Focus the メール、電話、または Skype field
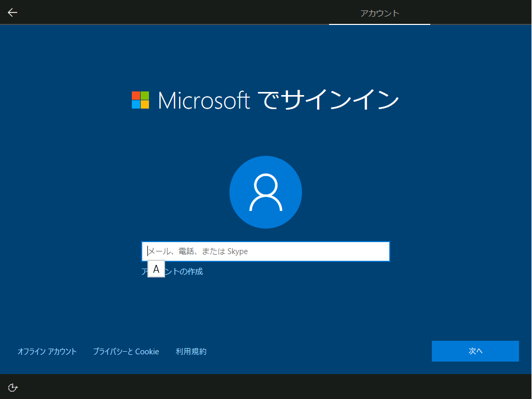This screenshot has height=399, width=532. [266, 251]
